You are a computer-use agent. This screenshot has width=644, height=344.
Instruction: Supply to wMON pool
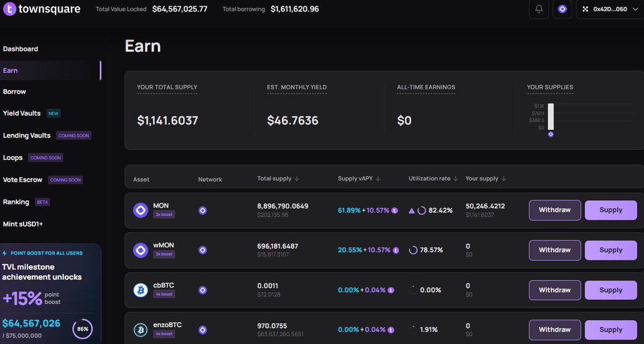pos(611,250)
